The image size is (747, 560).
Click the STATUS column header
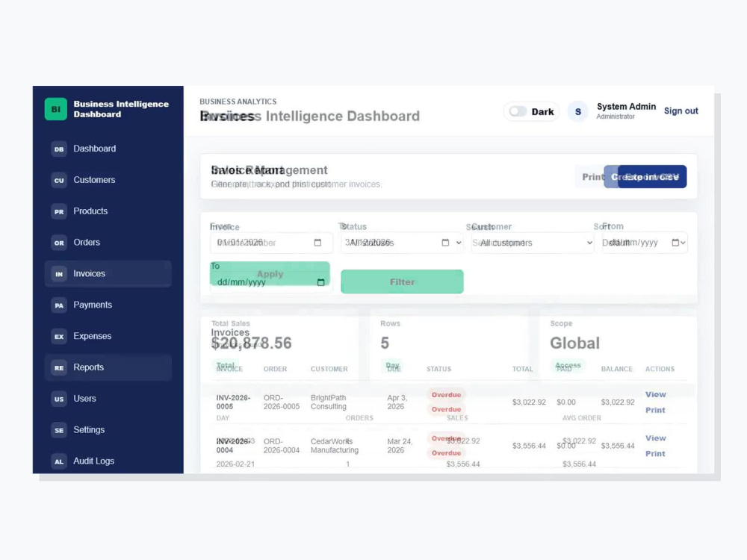[438, 369]
